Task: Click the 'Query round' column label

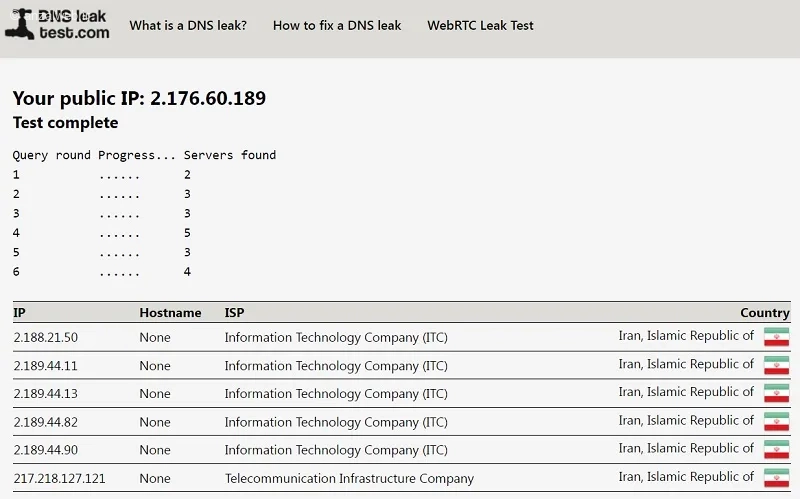Action: coord(52,155)
